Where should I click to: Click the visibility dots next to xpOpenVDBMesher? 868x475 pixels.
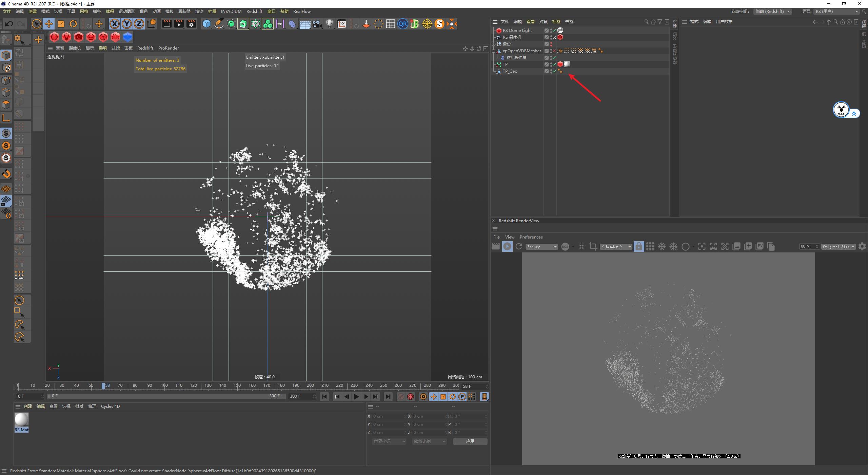(x=550, y=51)
